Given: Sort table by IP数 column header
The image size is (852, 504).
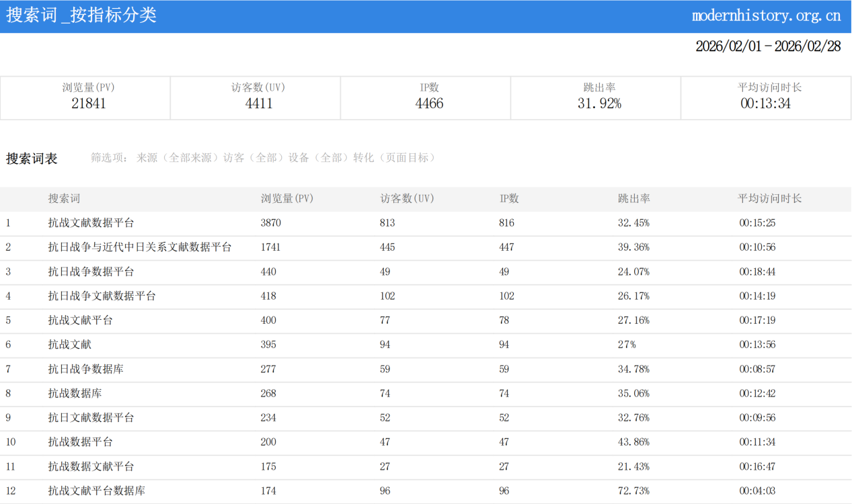Looking at the screenshot, I should pos(509,199).
